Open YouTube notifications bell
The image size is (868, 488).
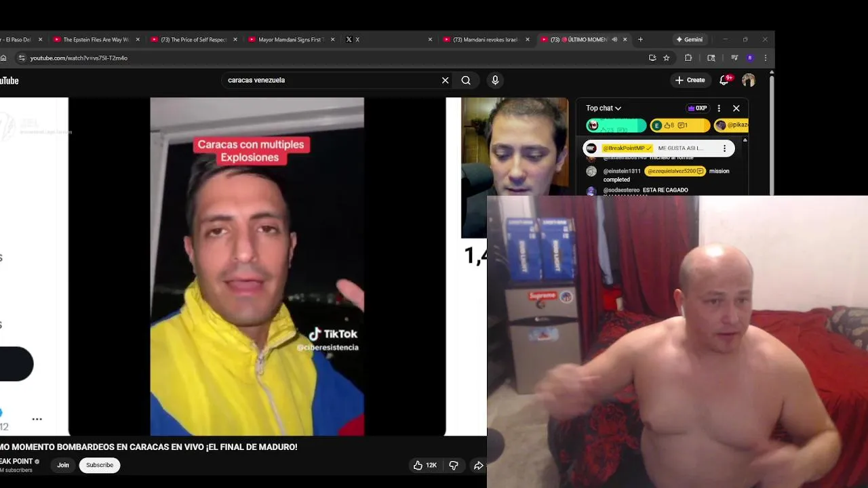tap(725, 80)
